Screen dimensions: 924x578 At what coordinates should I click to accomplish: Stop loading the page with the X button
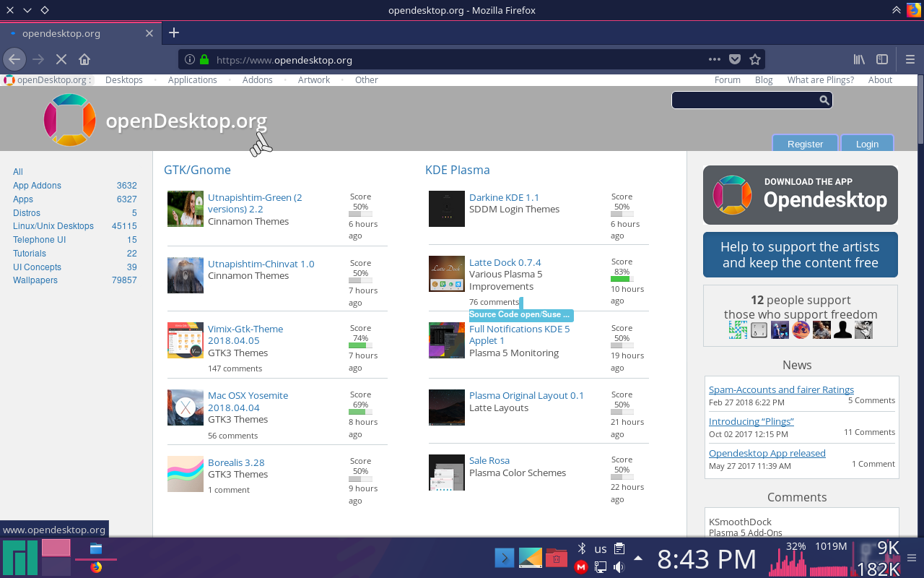61,59
